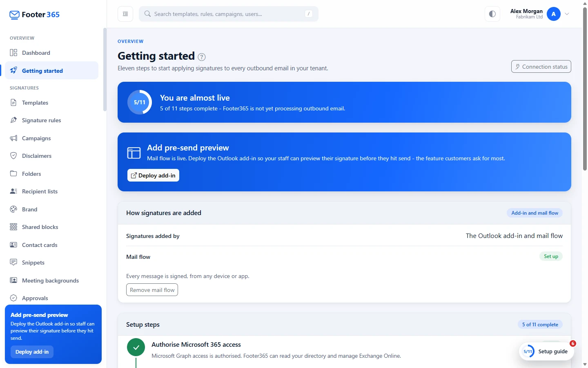Click the Campaigns megaphone icon
Screen dimensions: 588x368
[13, 138]
